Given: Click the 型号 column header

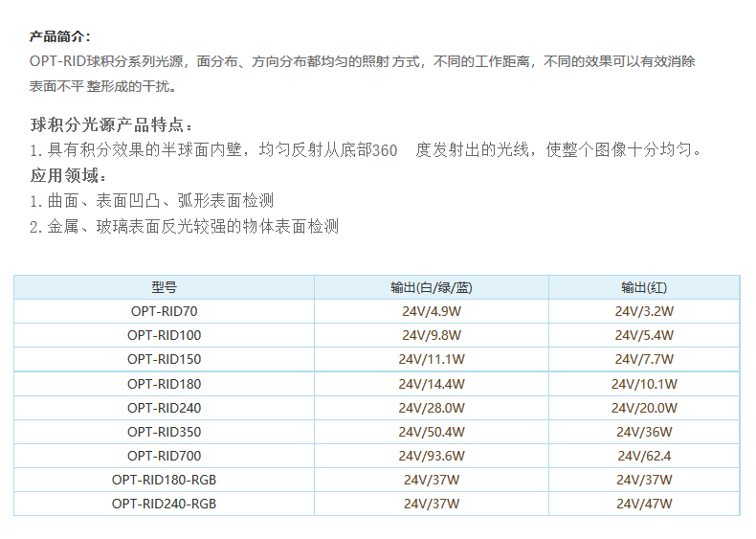Looking at the screenshot, I should point(164,287).
